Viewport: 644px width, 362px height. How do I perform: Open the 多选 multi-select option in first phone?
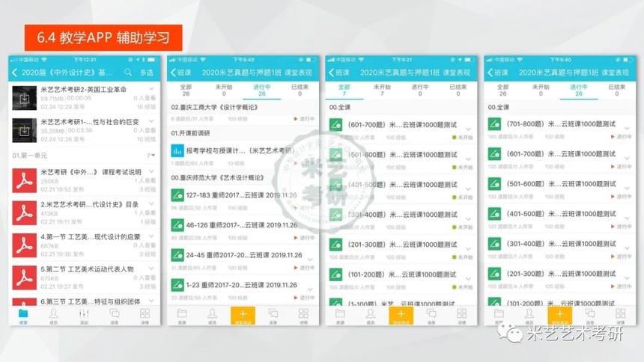pos(147,73)
